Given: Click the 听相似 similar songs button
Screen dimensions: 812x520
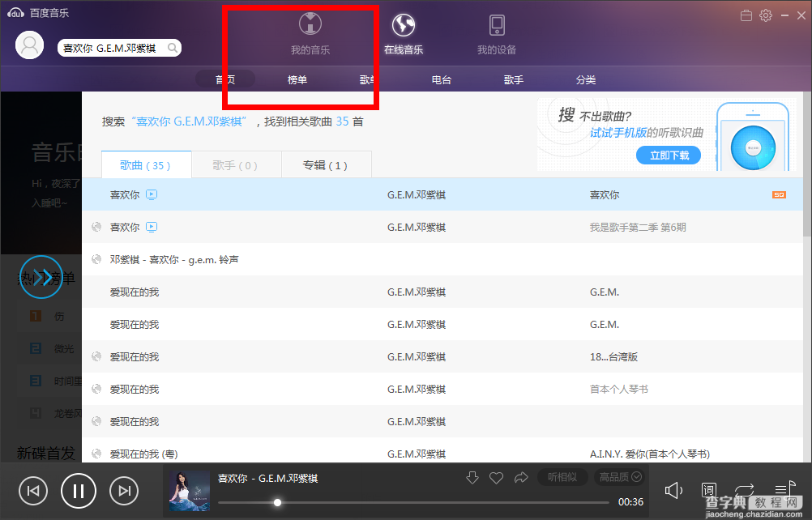Looking at the screenshot, I should pos(562,477).
